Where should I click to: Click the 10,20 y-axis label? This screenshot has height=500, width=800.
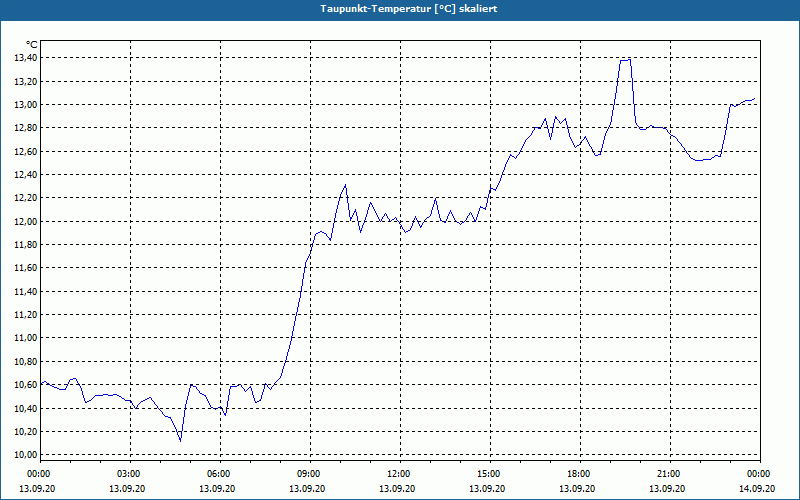point(25,431)
